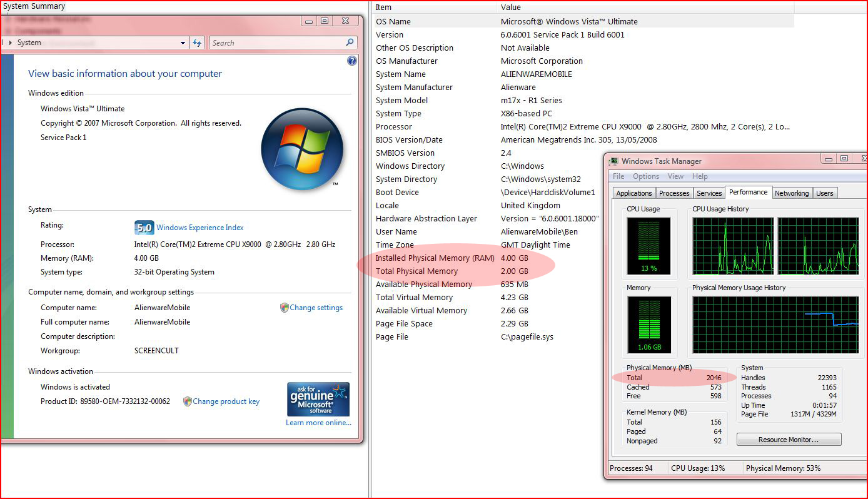Select the Available Physical Memory row
The width and height of the screenshot is (868, 499).
tap(488, 284)
